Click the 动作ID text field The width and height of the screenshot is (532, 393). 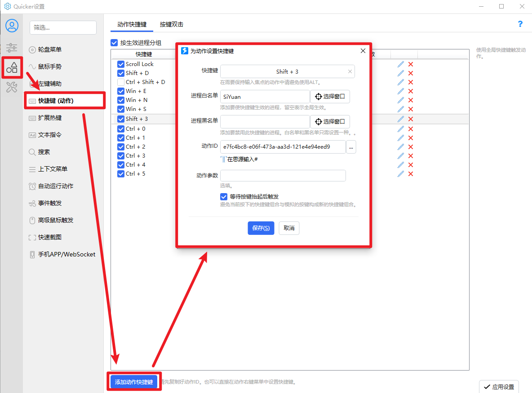coord(283,147)
